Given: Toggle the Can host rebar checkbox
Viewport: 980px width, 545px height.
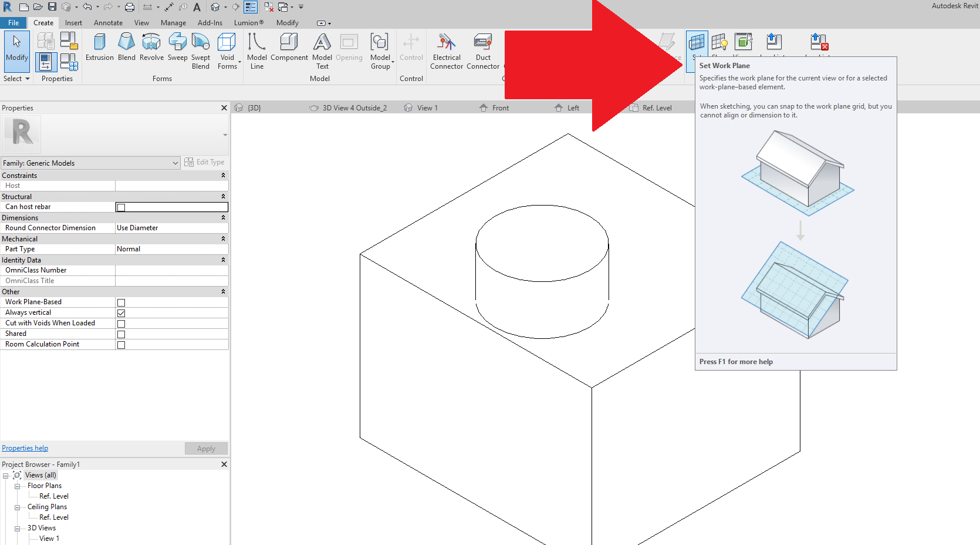Looking at the screenshot, I should coord(121,207).
